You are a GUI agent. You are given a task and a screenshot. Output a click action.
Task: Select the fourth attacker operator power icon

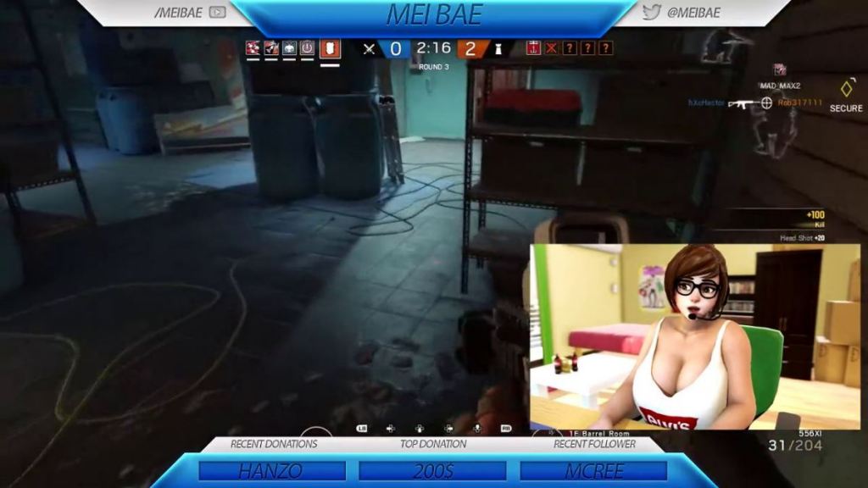pyautogui.click(x=307, y=48)
